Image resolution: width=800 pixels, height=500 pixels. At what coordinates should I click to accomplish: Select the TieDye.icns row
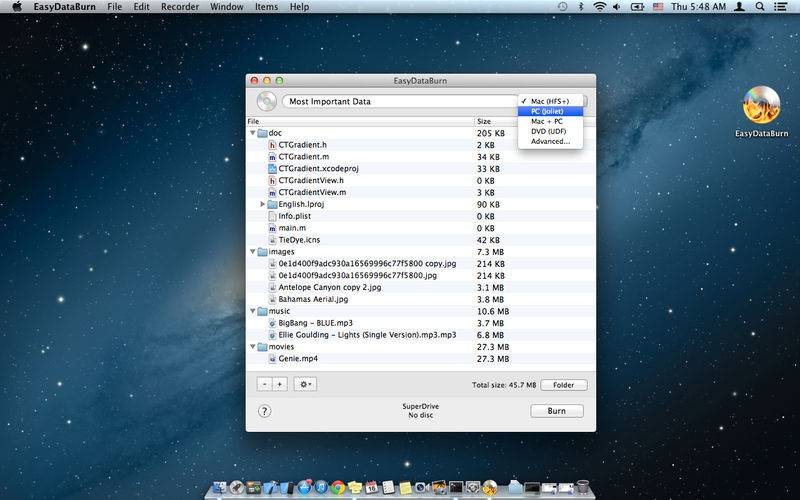[x=420, y=240]
